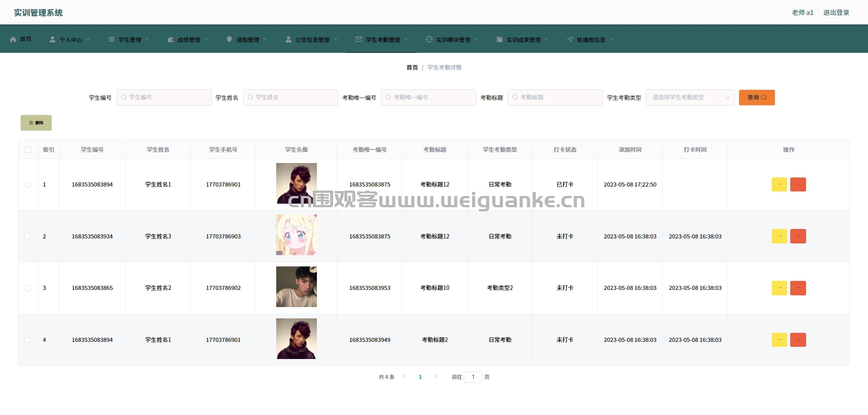Click attendance ID 1683535083949
The image size is (868, 415).
pyautogui.click(x=369, y=340)
